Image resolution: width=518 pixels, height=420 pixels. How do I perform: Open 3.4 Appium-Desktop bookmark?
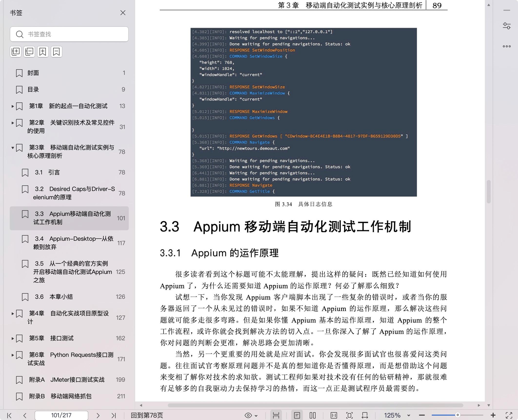tap(69, 243)
